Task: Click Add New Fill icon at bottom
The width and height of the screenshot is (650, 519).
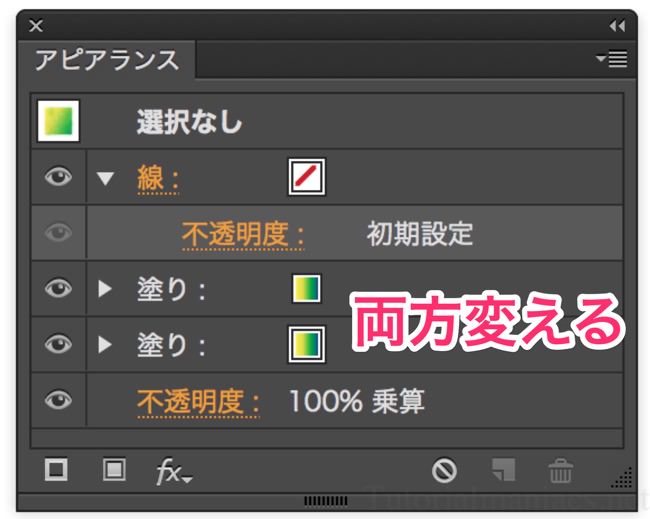Action: click(114, 470)
